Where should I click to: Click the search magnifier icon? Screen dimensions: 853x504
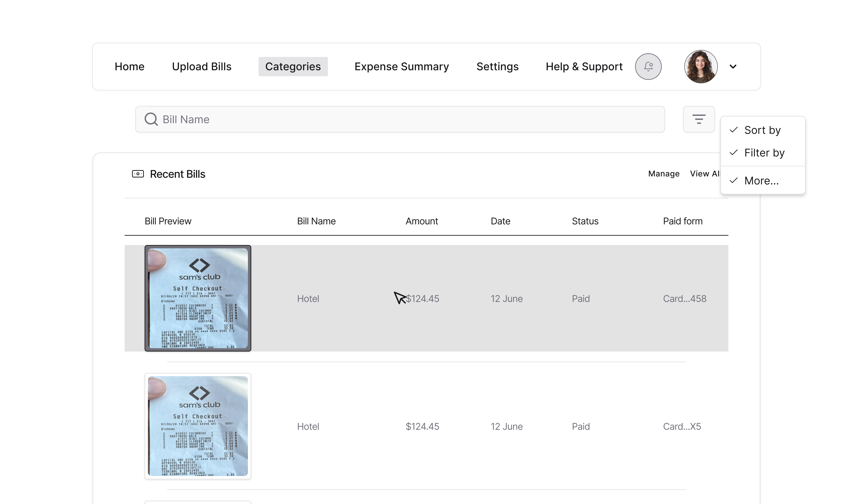[151, 120]
